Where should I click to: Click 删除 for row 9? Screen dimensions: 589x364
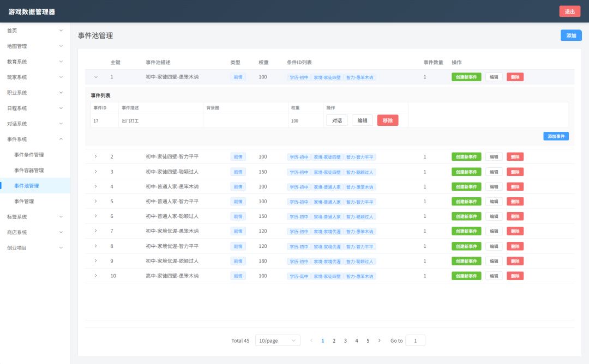pos(515,261)
